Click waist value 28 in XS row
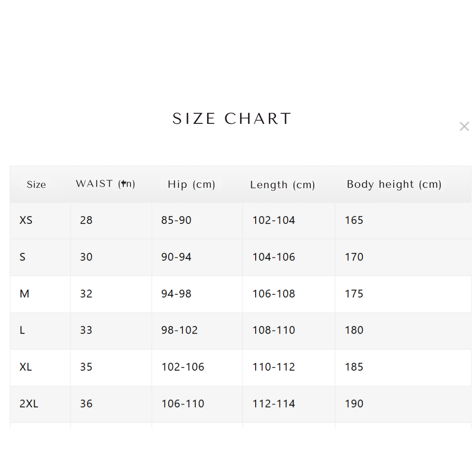This screenshot has height=476, width=476. (x=86, y=220)
